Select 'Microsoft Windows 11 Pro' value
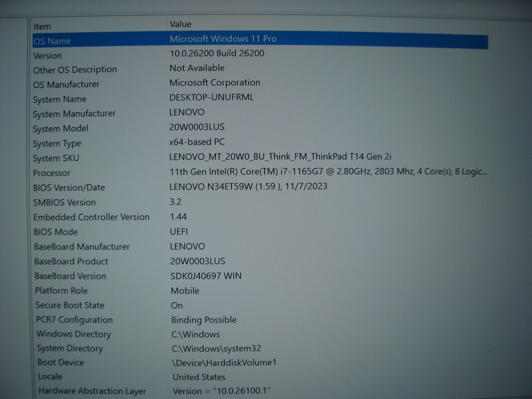Image resolution: width=532 pixels, height=399 pixels. pos(223,39)
